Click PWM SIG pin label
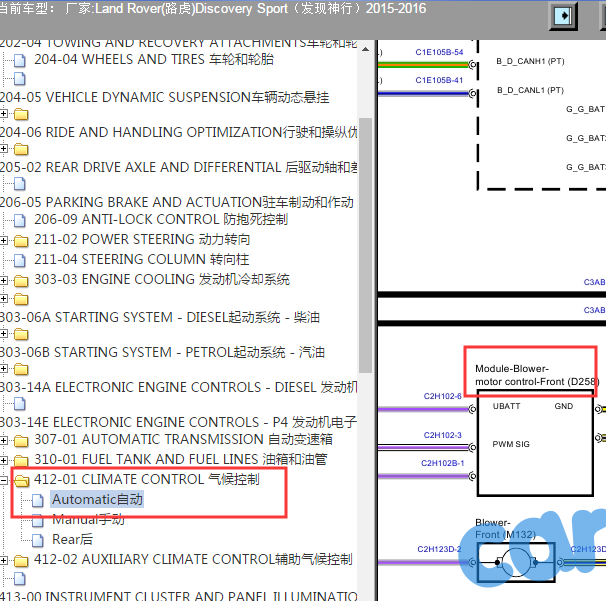Image resolution: width=606 pixels, height=601 pixels. (511, 444)
